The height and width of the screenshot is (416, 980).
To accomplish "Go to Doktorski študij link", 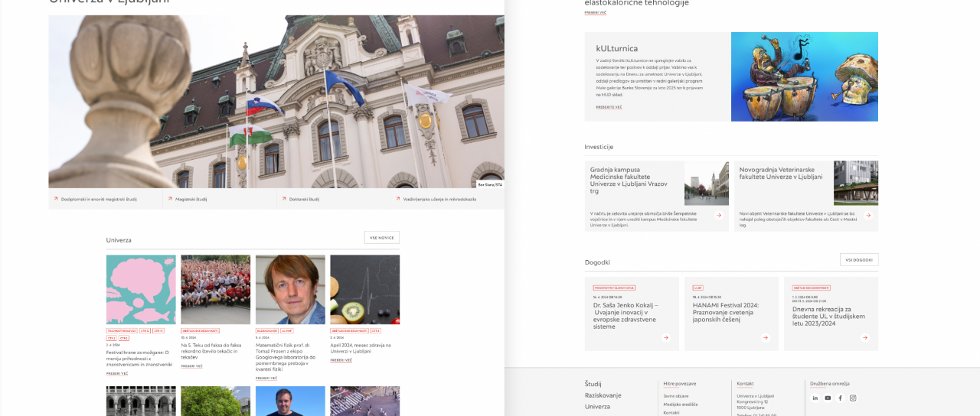I will [x=304, y=199].
